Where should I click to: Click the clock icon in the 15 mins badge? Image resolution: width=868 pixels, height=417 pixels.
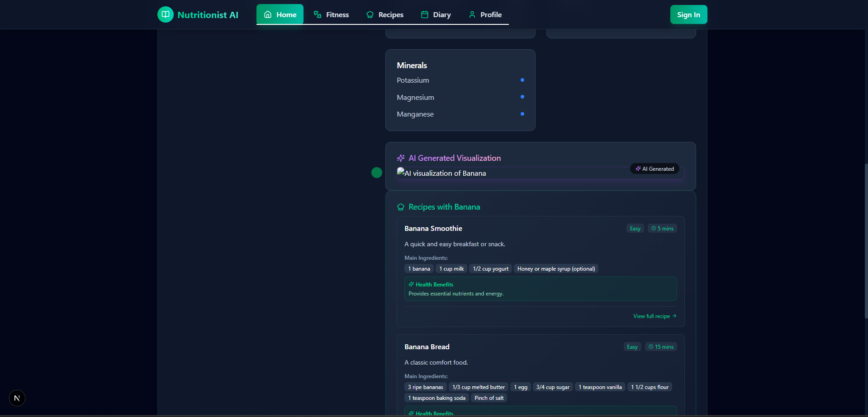(x=651, y=347)
